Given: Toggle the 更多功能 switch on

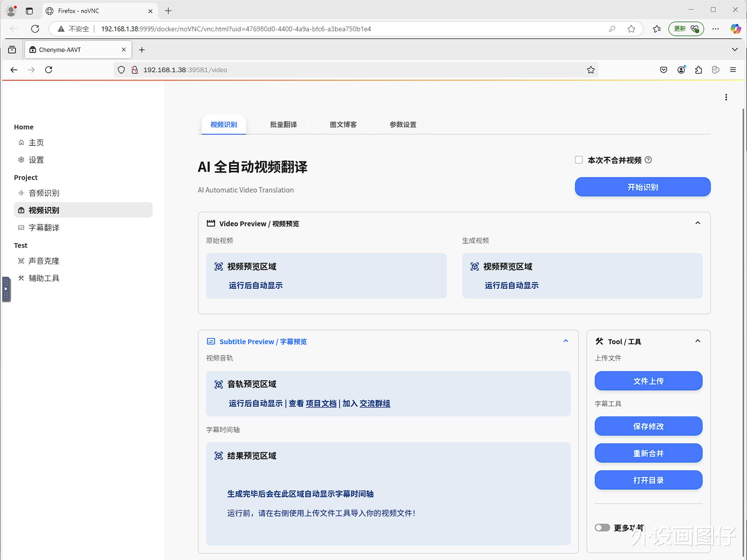Looking at the screenshot, I should (x=602, y=527).
